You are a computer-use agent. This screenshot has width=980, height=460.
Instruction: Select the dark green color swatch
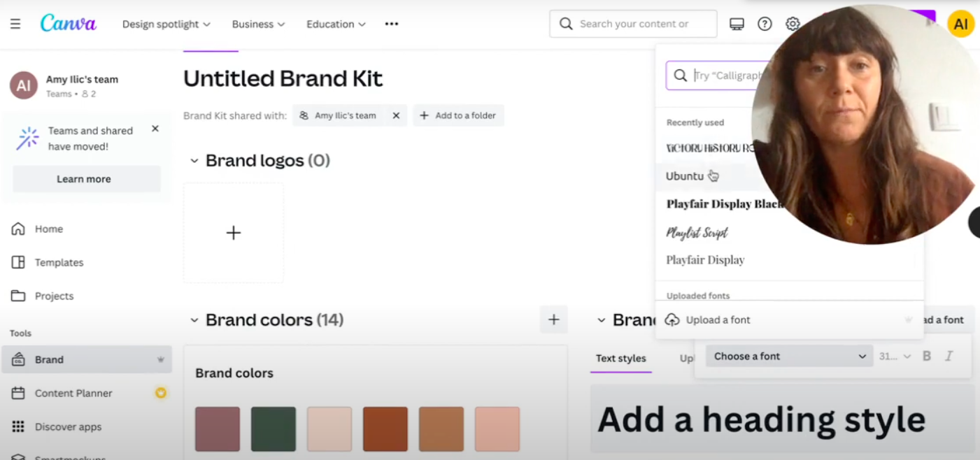tap(274, 429)
